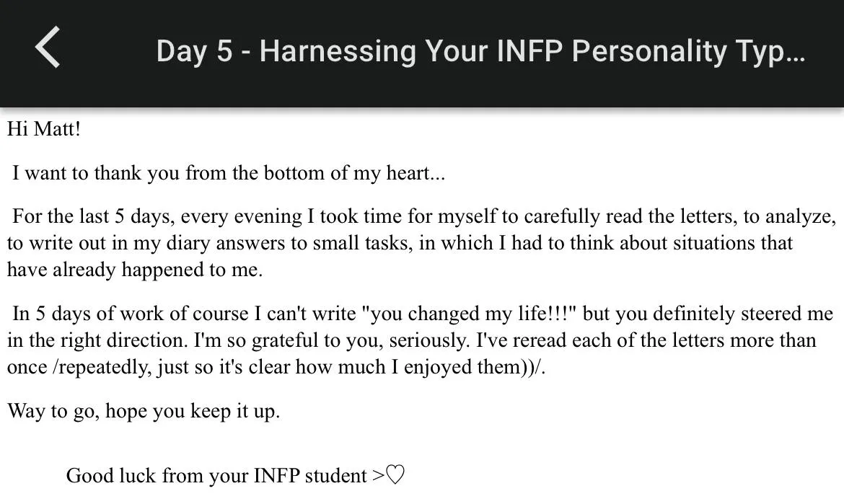Click the "Way to go" sentence

143,411
